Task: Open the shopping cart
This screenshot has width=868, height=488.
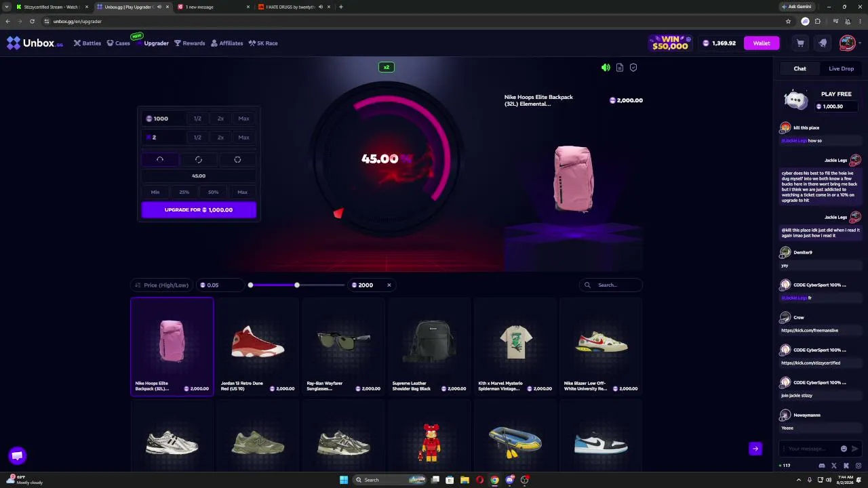Action: point(800,43)
